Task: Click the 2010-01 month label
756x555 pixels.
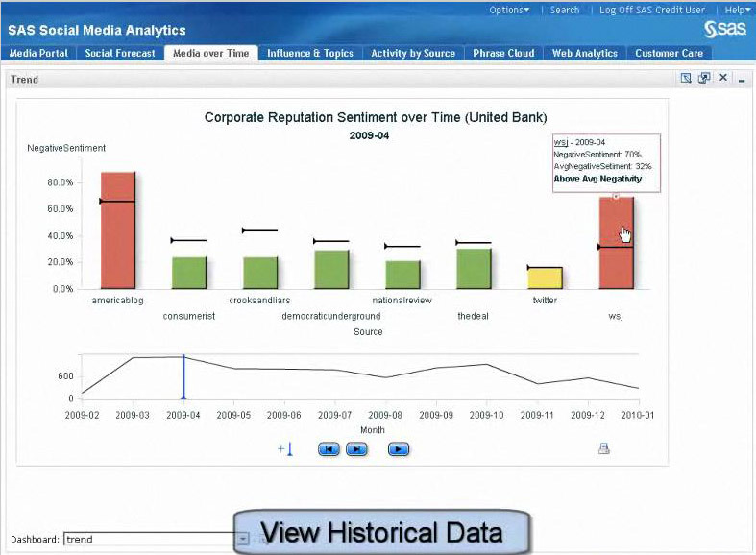Action: [638, 415]
